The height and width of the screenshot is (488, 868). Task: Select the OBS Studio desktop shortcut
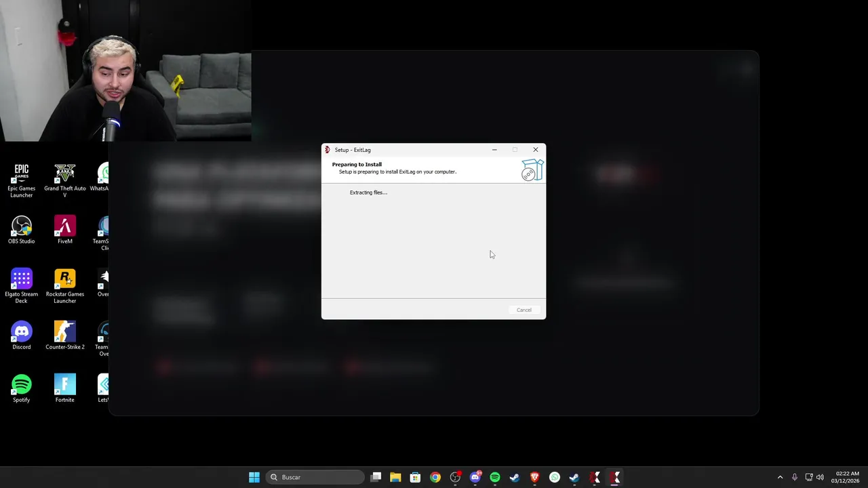(21, 230)
